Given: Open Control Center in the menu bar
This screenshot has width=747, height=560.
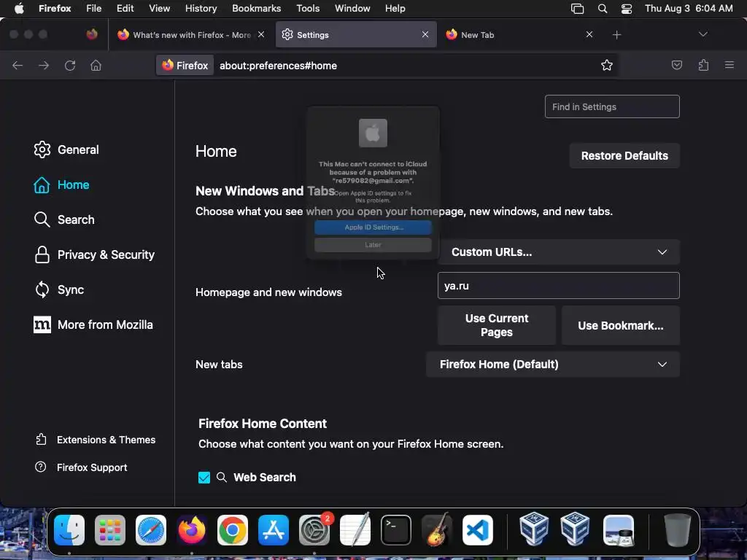Looking at the screenshot, I should (x=627, y=9).
